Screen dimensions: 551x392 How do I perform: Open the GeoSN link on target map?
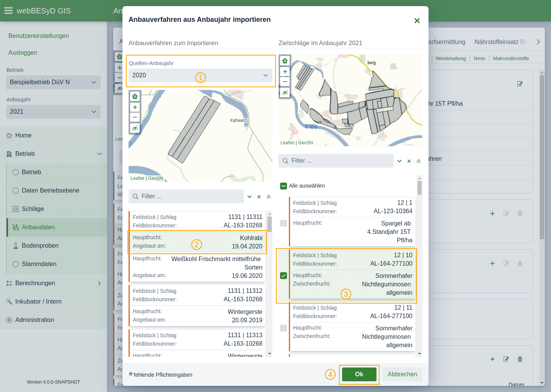point(305,143)
